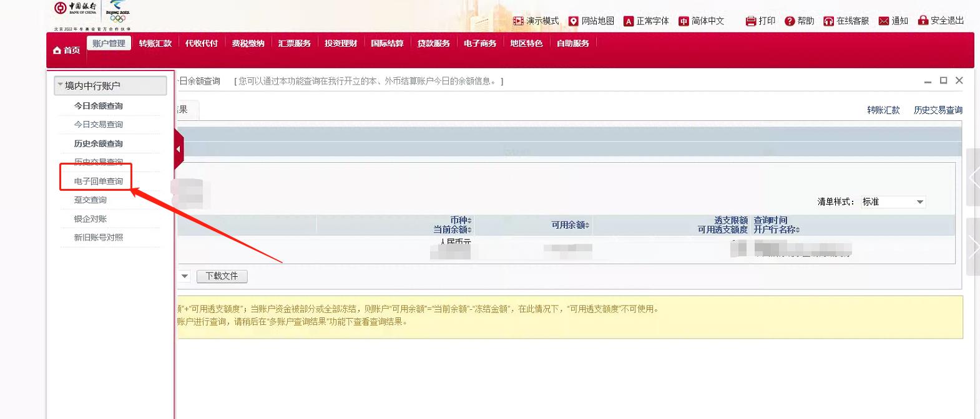Sort the table by 当前余额 column
980x419 pixels.
(x=452, y=229)
